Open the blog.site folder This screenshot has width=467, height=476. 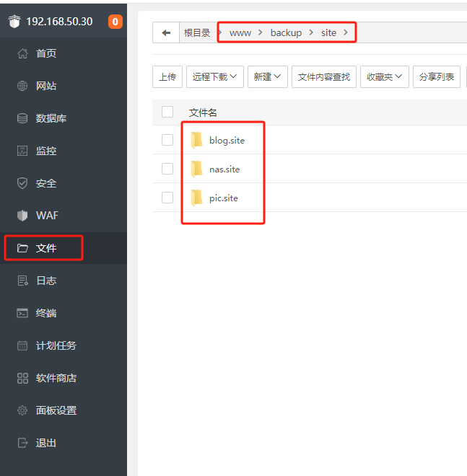pos(227,140)
